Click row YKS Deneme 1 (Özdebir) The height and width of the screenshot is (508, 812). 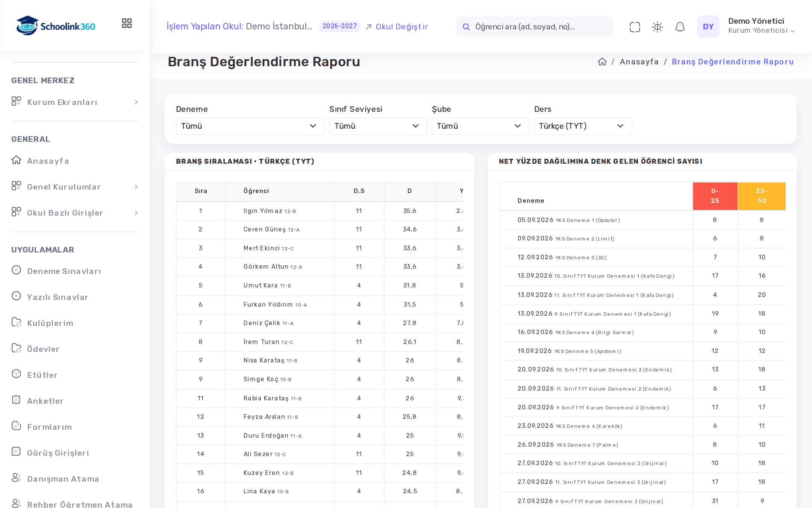(642, 220)
